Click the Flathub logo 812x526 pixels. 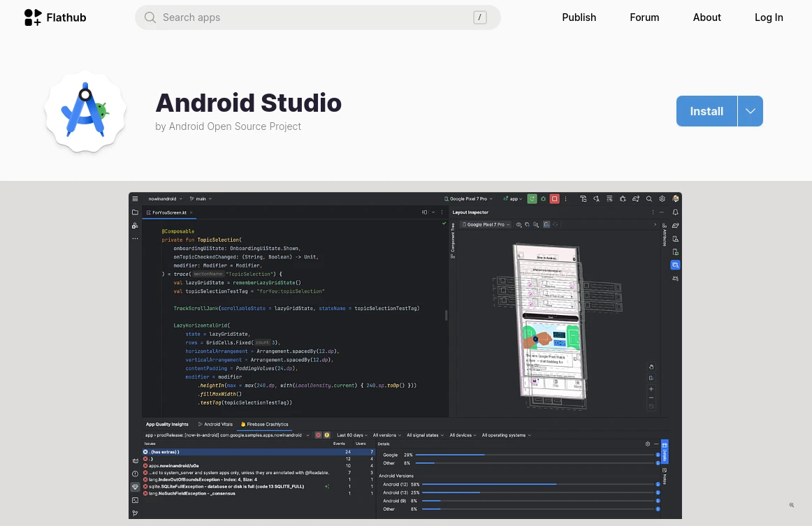click(x=55, y=17)
